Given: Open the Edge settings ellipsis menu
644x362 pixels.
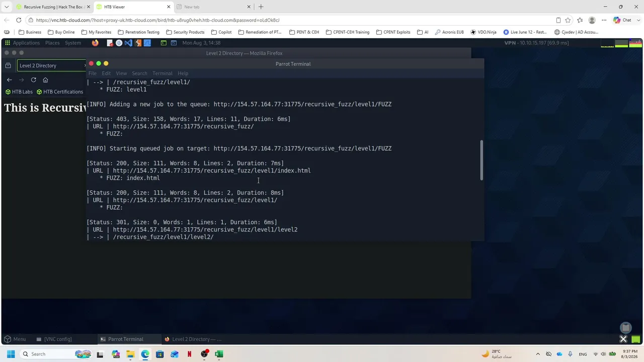Looking at the screenshot, I should [x=604, y=20].
